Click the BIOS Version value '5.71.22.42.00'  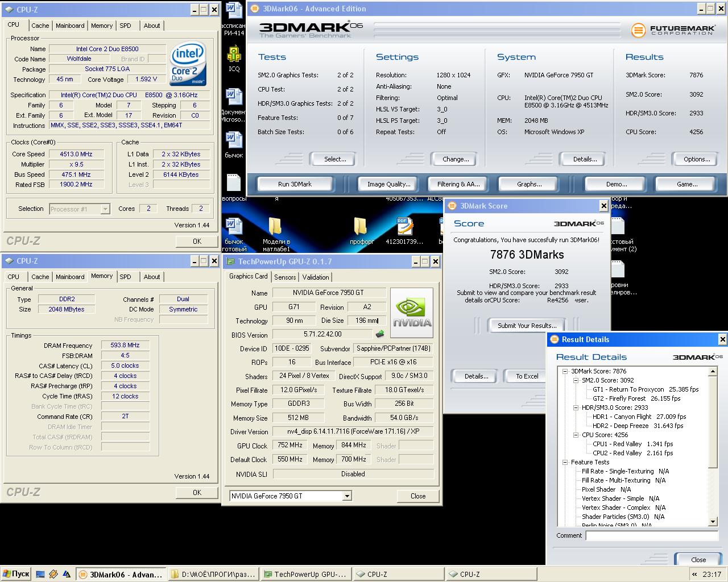(322, 334)
